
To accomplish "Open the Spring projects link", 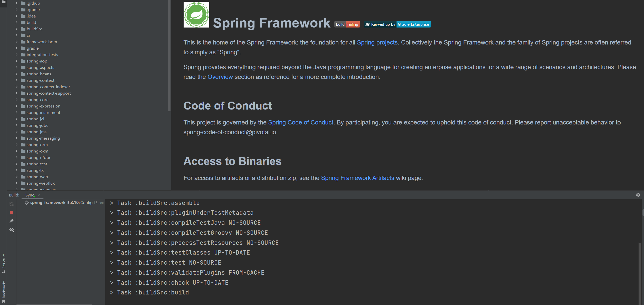I will coord(377,42).
